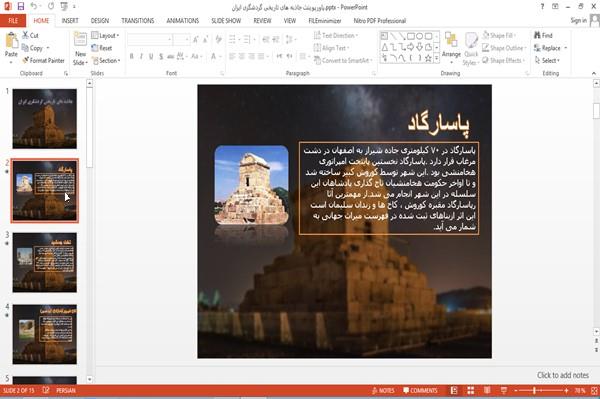Image resolution: width=600 pixels, height=399 pixels.
Task: Pick the oval shape in the shapes gallery
Action: (420, 36)
